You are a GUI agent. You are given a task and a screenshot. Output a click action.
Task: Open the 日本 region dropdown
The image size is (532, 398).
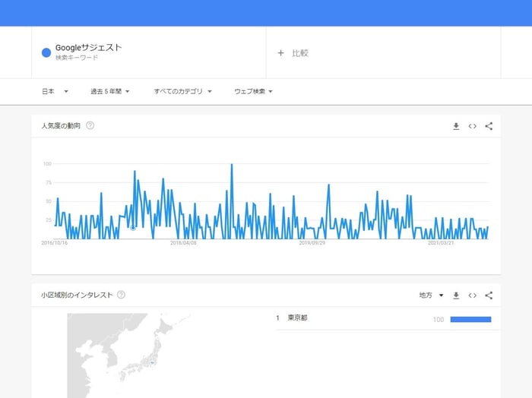[x=55, y=91]
